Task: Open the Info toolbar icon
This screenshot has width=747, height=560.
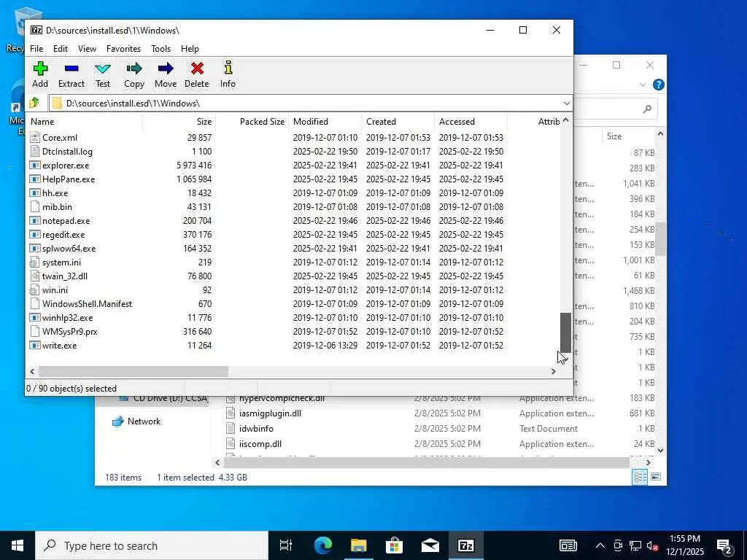Action: coord(228,68)
